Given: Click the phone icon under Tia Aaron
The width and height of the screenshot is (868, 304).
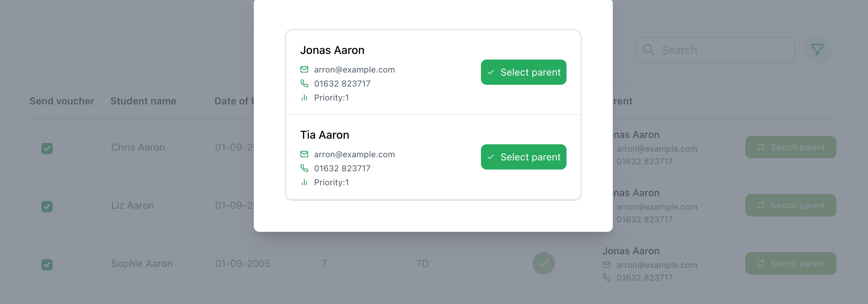Looking at the screenshot, I should click(x=304, y=168).
